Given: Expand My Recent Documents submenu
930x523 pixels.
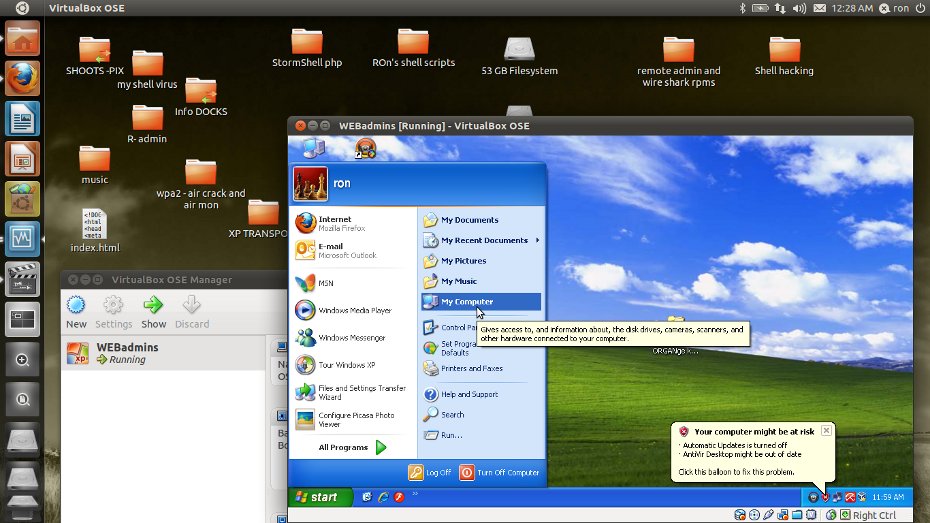Looking at the screenshot, I should (x=481, y=240).
